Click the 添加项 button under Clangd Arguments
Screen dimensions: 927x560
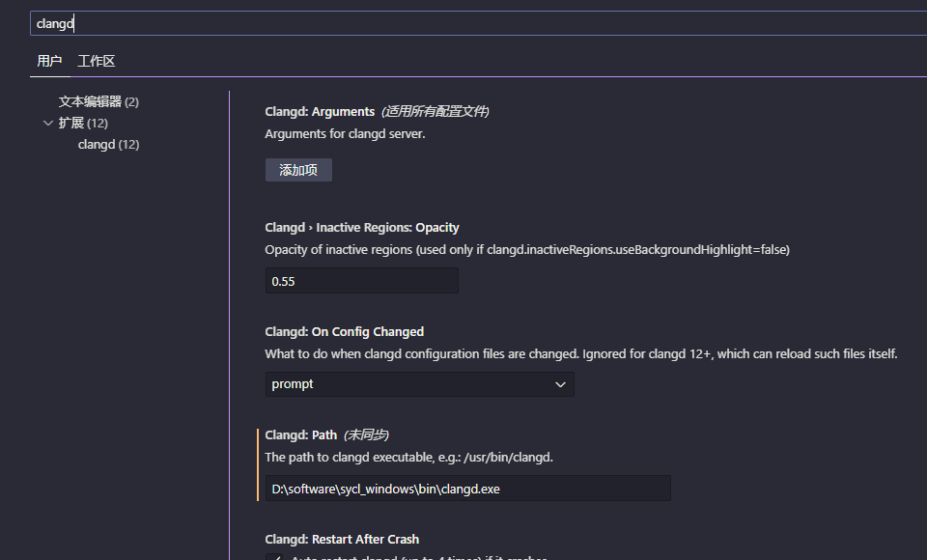click(298, 170)
